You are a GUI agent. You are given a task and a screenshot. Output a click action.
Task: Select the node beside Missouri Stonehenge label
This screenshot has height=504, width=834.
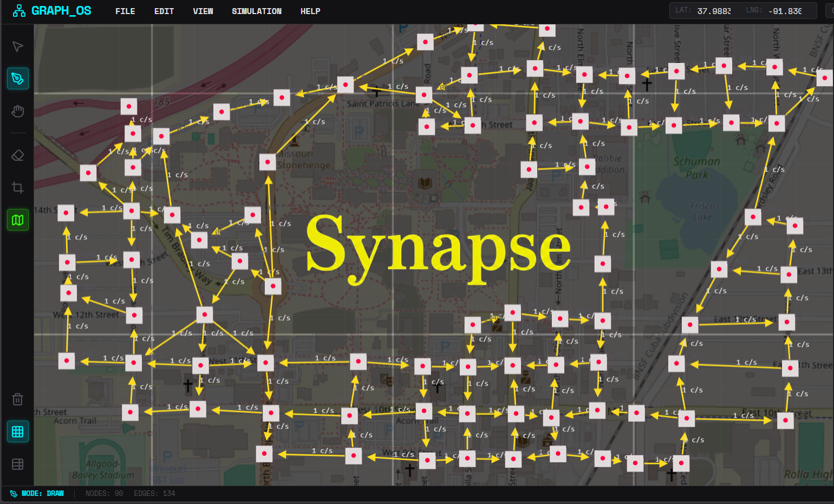click(x=268, y=162)
